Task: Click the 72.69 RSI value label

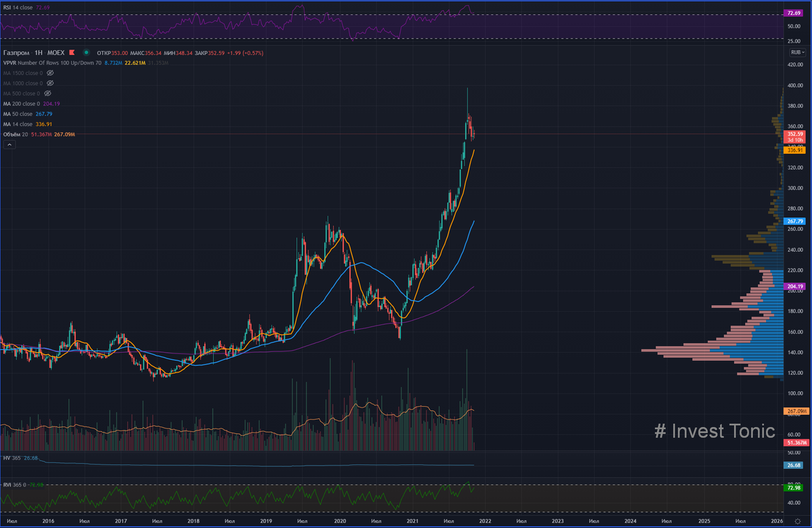Action: click(x=794, y=13)
